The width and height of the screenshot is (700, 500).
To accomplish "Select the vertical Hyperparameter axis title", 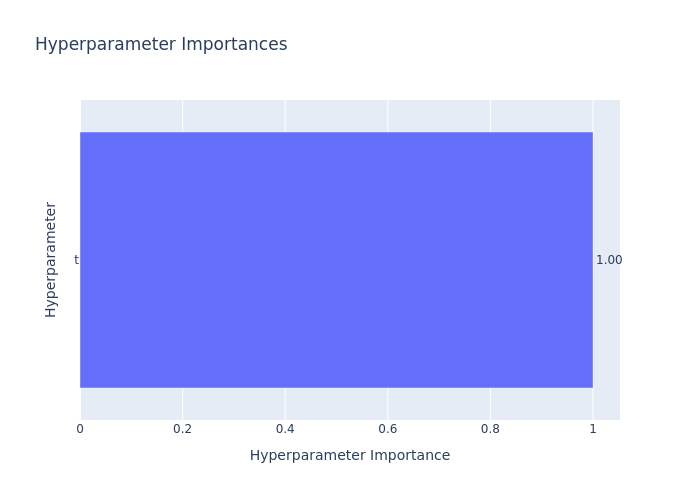I will 51,260.
